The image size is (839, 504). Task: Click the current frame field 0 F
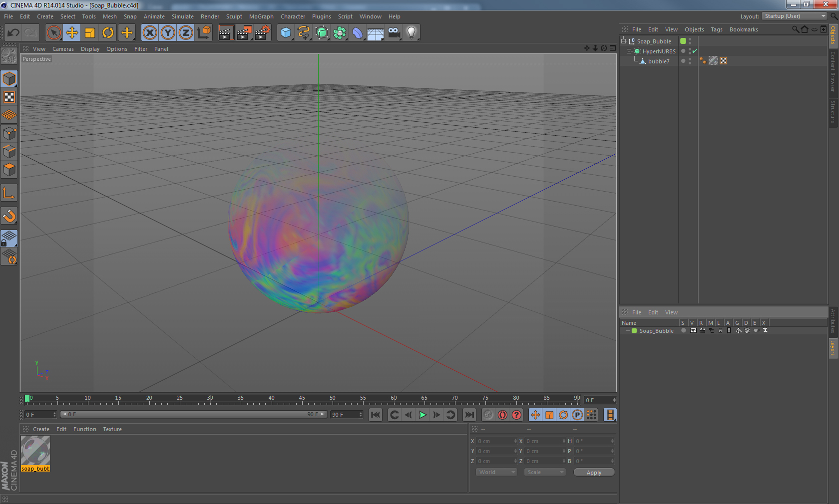click(x=41, y=415)
